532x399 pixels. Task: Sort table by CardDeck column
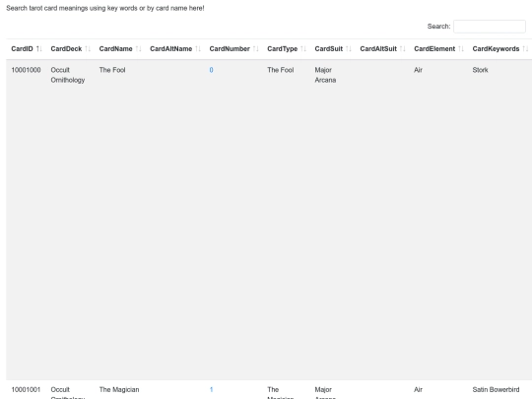[x=70, y=49]
